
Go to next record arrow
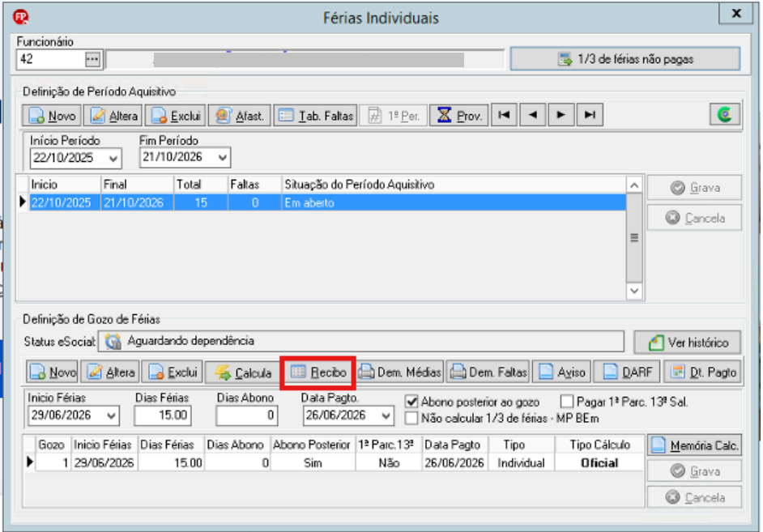[x=561, y=115]
